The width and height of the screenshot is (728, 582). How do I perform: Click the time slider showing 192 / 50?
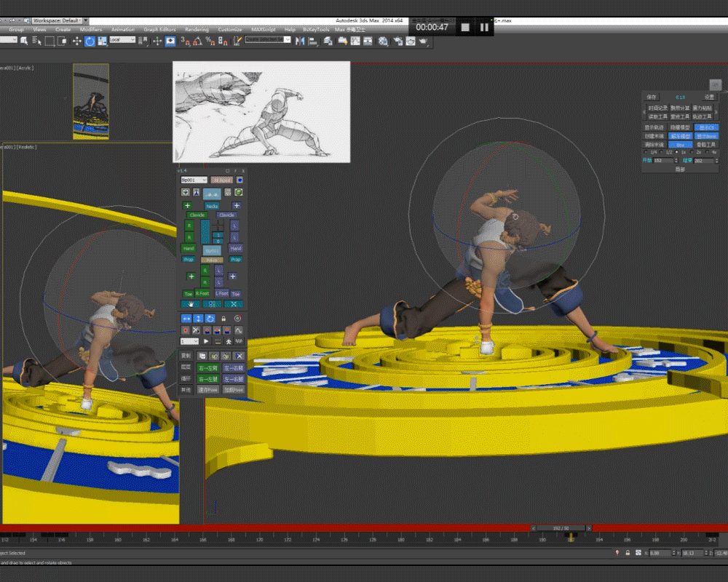click(561, 528)
